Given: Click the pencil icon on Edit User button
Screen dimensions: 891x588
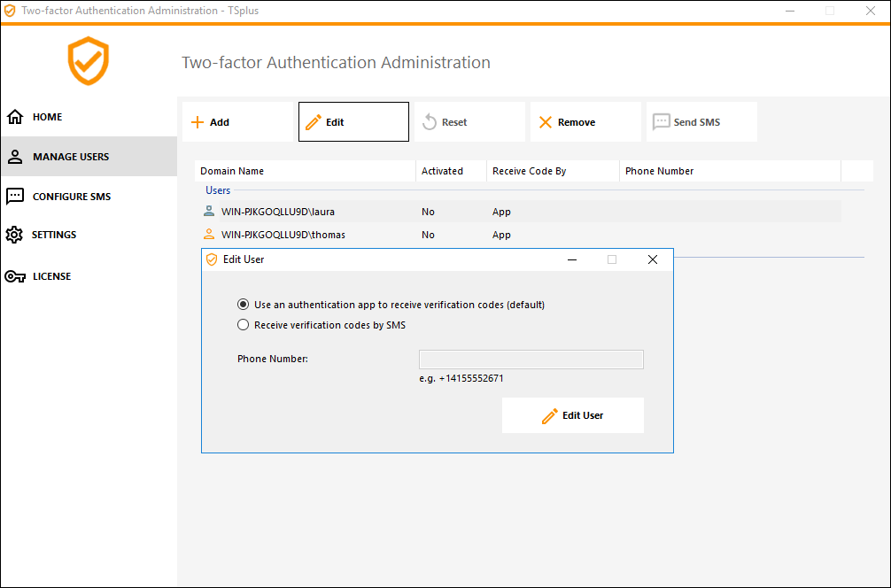Looking at the screenshot, I should coord(550,415).
